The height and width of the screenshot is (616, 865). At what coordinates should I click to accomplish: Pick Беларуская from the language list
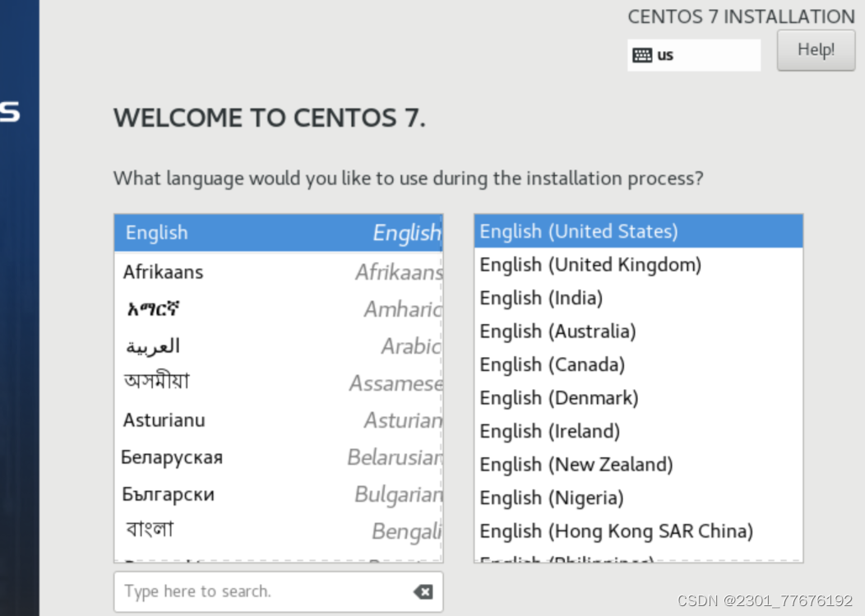[x=172, y=457]
